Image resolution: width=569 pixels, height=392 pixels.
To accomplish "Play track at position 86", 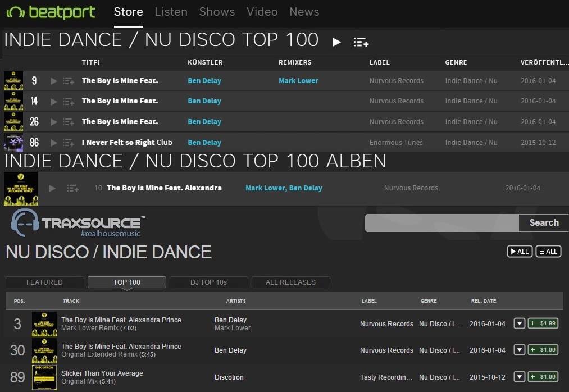I will pos(54,143).
